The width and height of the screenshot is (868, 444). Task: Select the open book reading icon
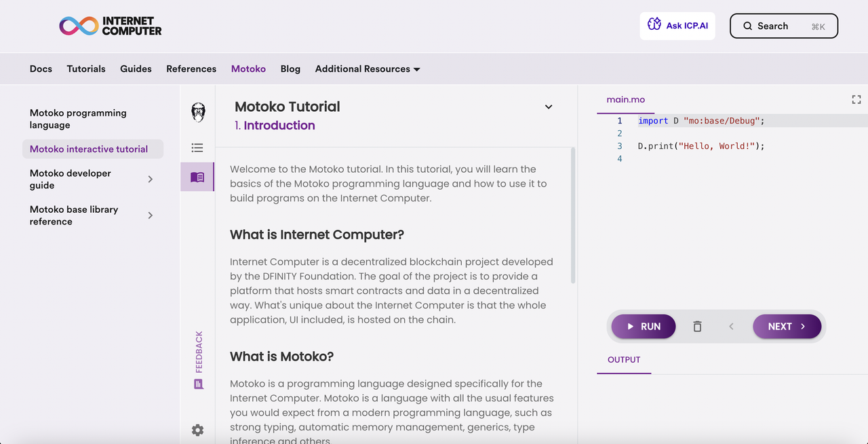pos(197,177)
